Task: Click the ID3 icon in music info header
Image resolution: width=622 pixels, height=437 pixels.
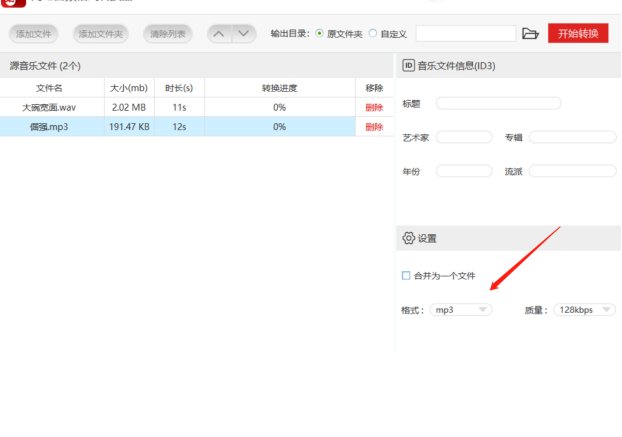Action: tap(408, 65)
